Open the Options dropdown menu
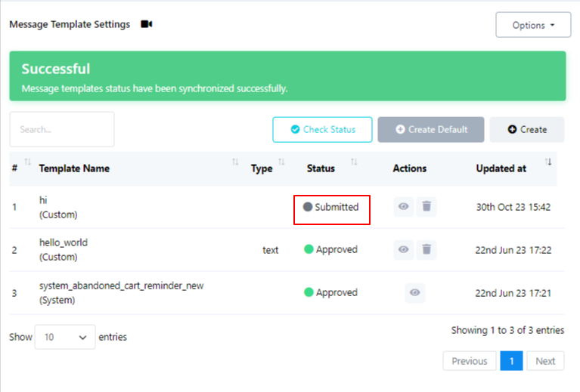Screen dimensions: 580x392 tap(533, 25)
